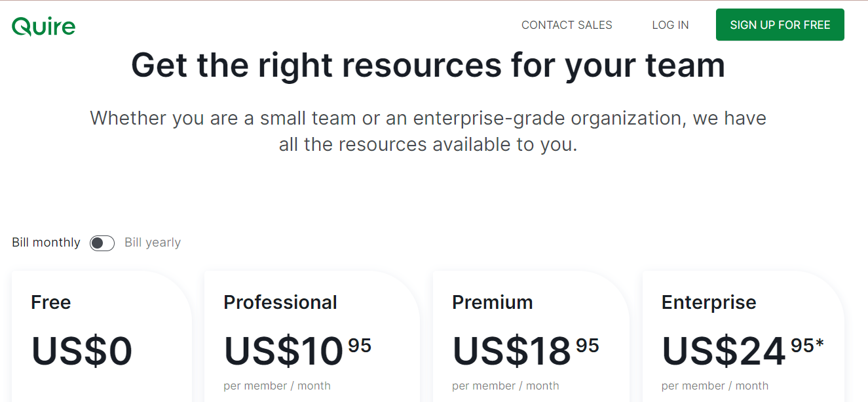Click per member / month under Professional
The image size is (868, 402).
tap(277, 386)
